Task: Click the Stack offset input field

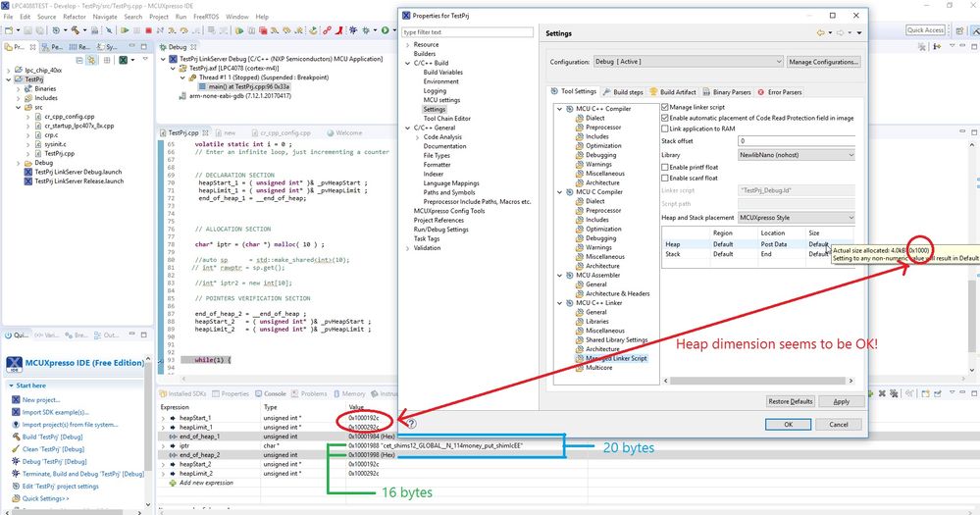Action: [x=797, y=140]
